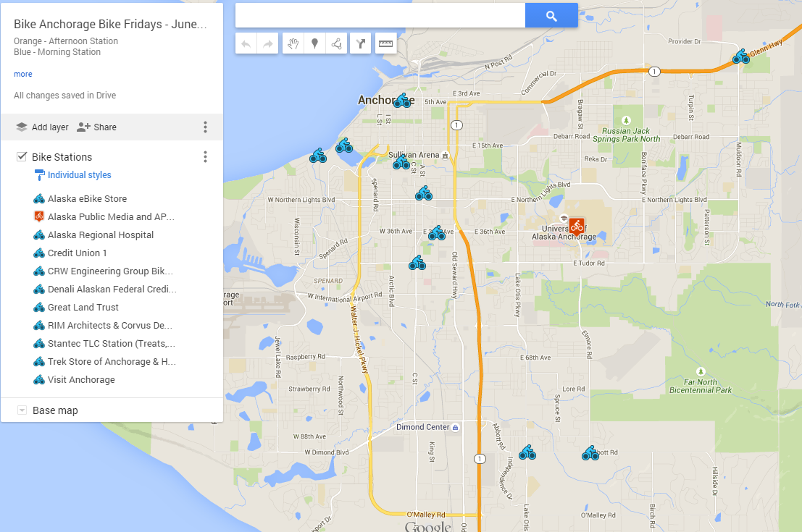Select Denali Alaskan Federal Credi... item
The height and width of the screenshot is (532, 802).
(x=112, y=290)
